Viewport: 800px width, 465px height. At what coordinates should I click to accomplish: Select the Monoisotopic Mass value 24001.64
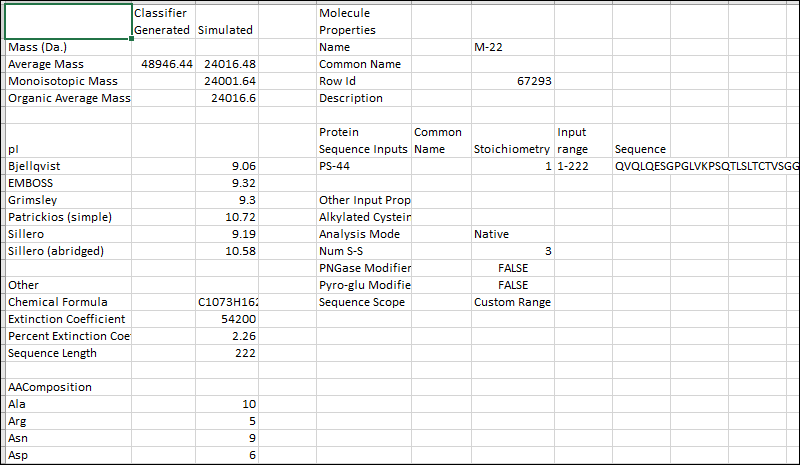coord(226,81)
